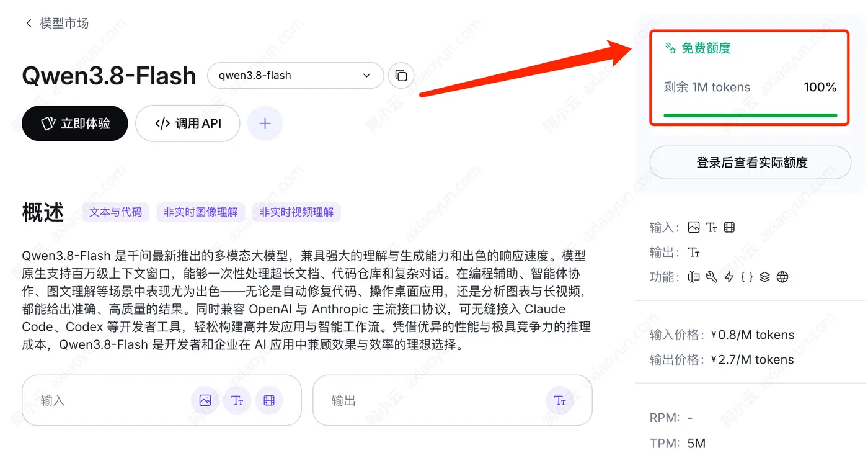
Task: Click the sparkle icon beside 免费额度
Action: (670, 48)
